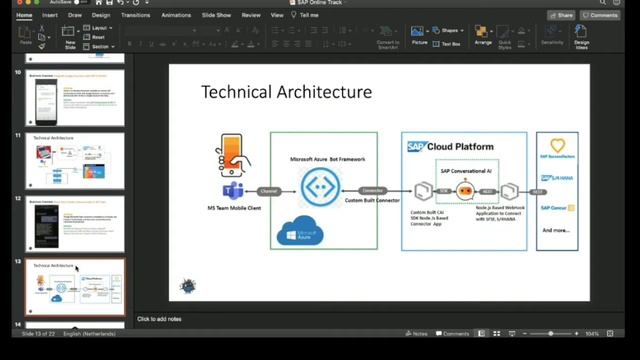Image resolution: width=640 pixels, height=360 pixels.
Task: Select the Microsoft Azure cloud image
Action: pyautogui.click(x=300, y=231)
